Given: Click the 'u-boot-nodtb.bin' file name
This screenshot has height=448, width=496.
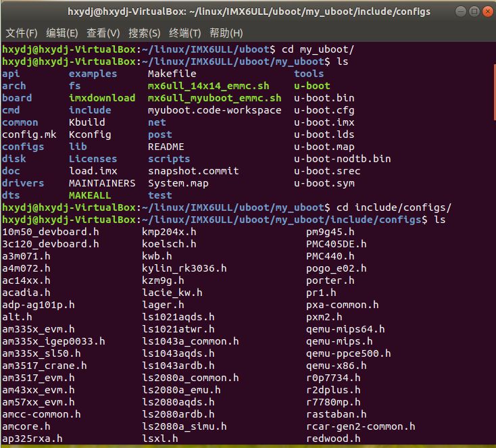Looking at the screenshot, I should pos(343,159).
